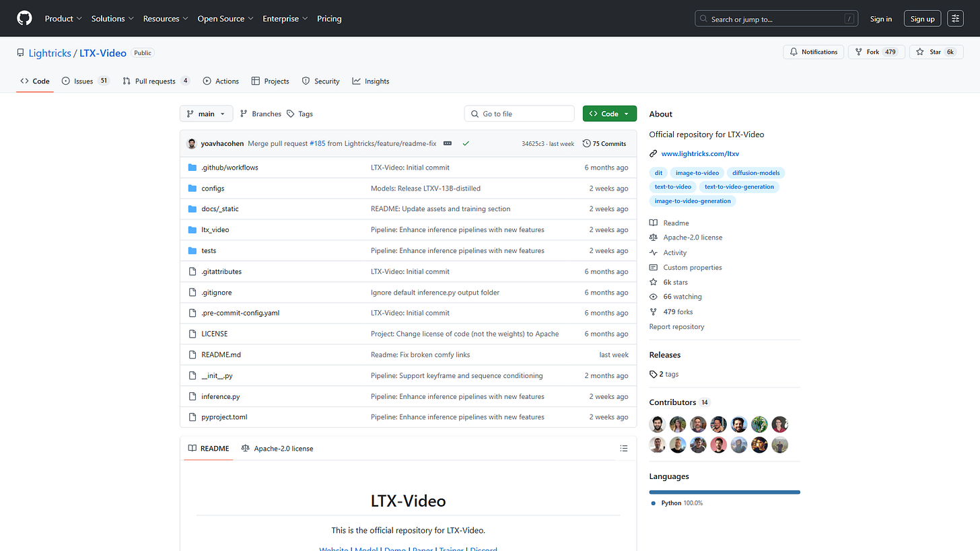The width and height of the screenshot is (980, 551).
Task: Switch to the Pull requests tab
Action: [156, 81]
